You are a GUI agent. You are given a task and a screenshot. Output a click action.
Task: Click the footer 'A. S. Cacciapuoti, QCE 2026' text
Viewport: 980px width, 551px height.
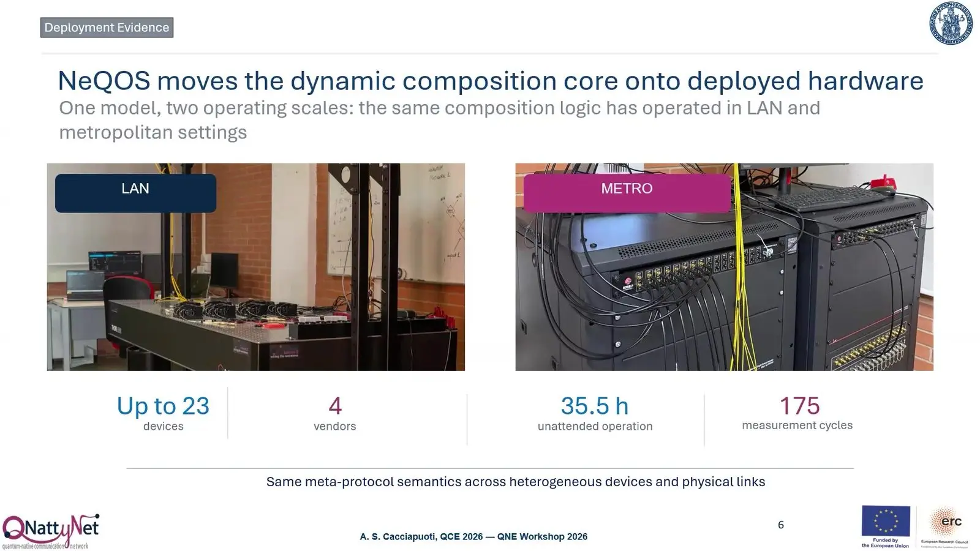tap(473, 536)
